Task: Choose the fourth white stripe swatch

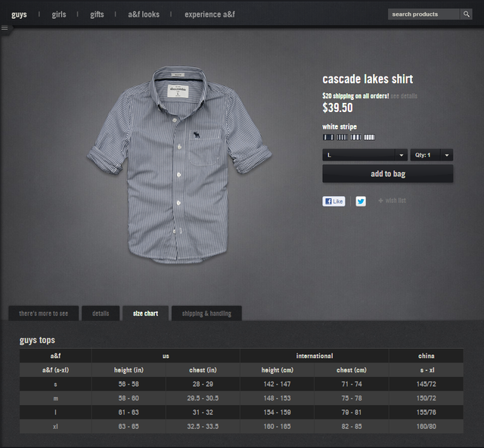Action: tap(368, 137)
